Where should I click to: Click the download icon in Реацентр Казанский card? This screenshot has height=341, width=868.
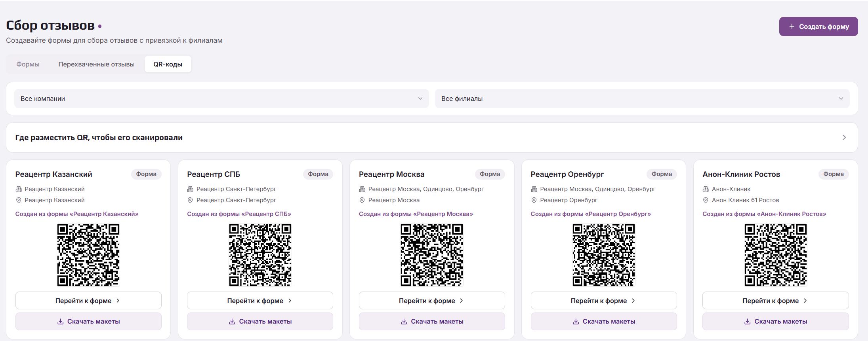tap(60, 322)
